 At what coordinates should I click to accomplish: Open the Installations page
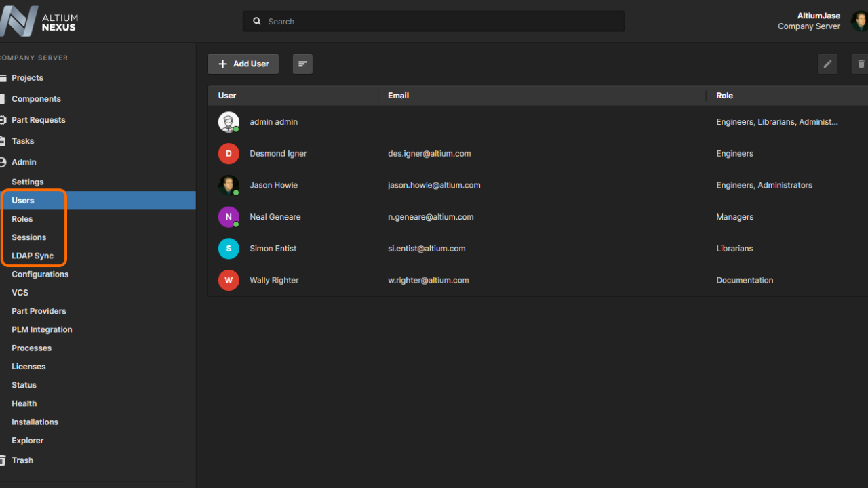(35, 422)
